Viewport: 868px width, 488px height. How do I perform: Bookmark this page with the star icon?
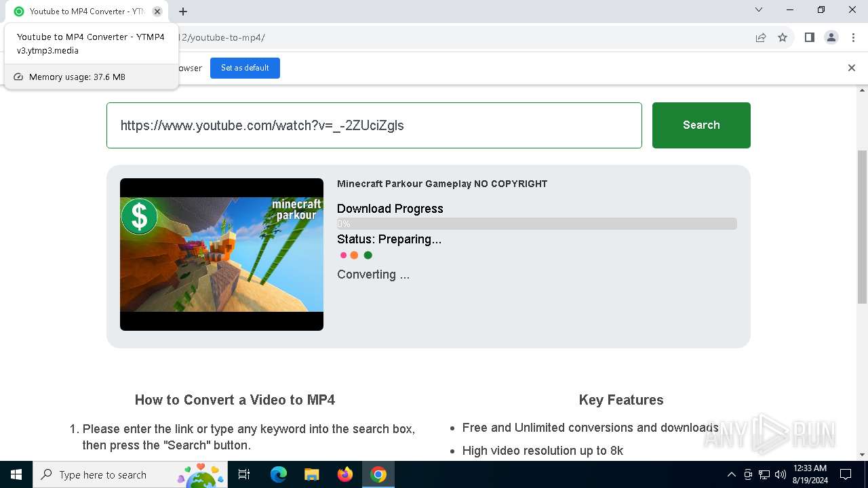point(783,37)
